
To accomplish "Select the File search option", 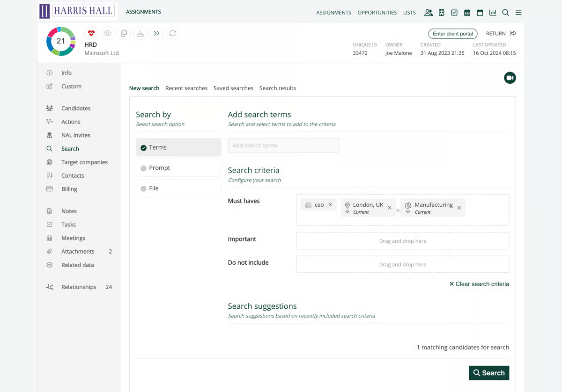I will point(178,189).
